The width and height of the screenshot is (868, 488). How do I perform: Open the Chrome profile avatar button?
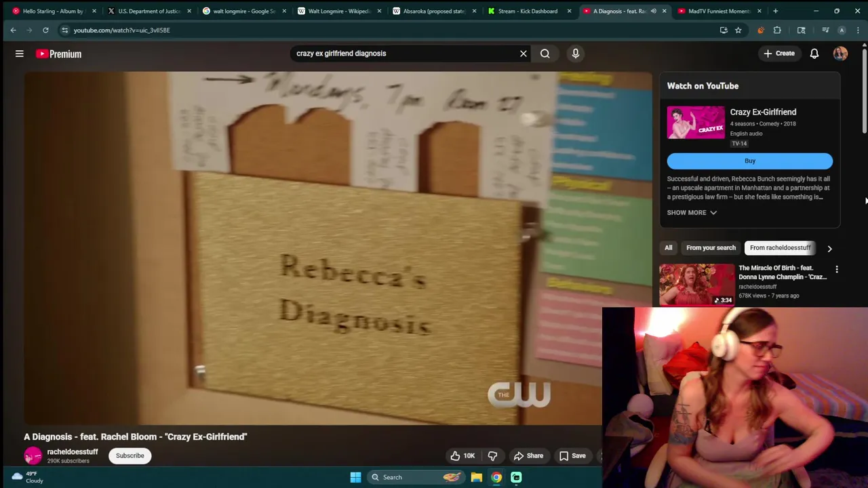pyautogui.click(x=842, y=30)
